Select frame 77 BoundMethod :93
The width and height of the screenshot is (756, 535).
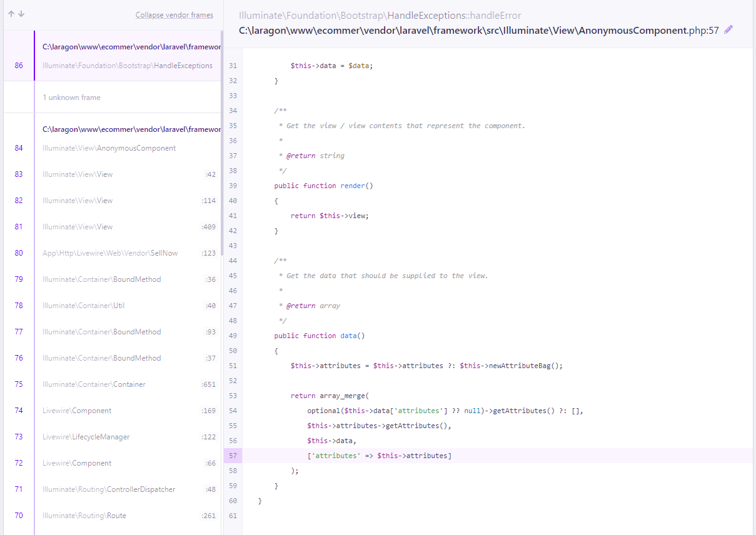point(113,332)
